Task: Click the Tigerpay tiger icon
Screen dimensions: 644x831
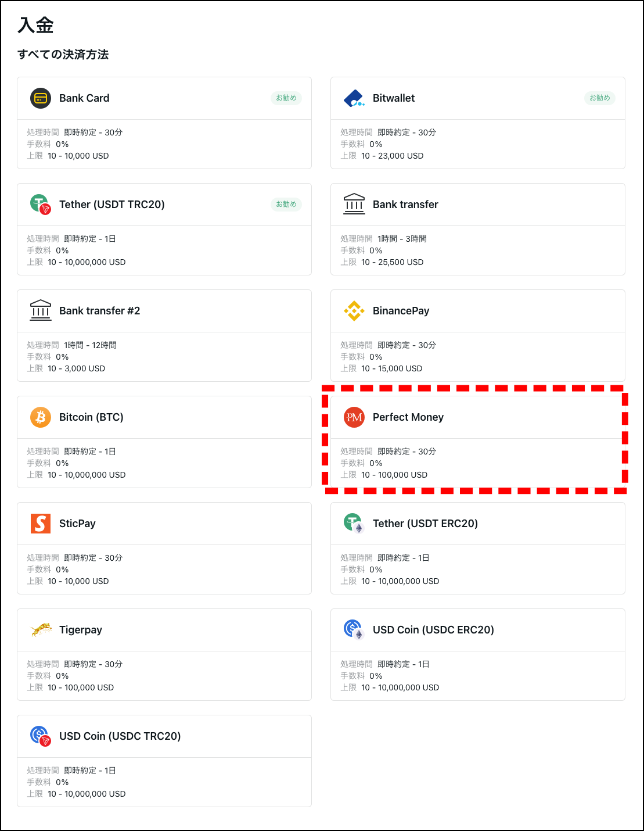Action: click(41, 630)
